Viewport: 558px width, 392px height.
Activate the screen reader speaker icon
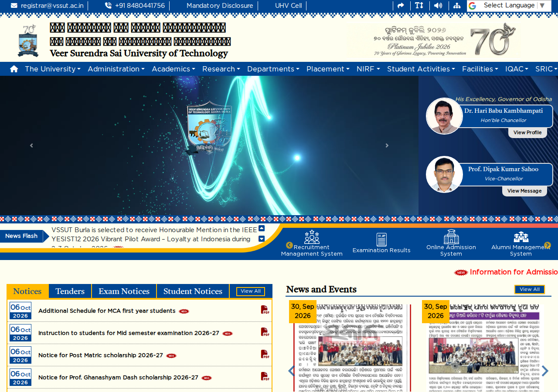tap(438, 6)
